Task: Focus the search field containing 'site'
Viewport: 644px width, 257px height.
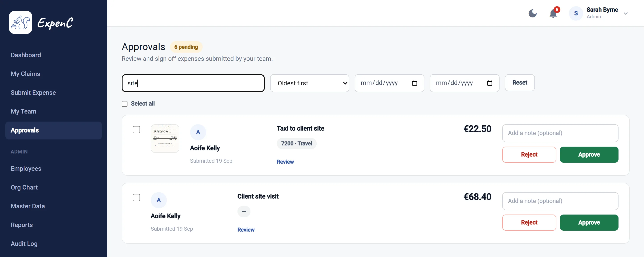Action: click(193, 83)
